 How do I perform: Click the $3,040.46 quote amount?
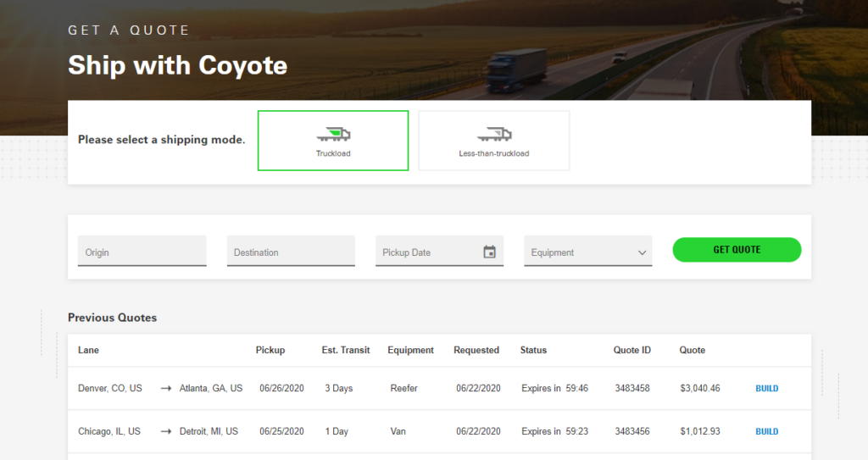699,389
